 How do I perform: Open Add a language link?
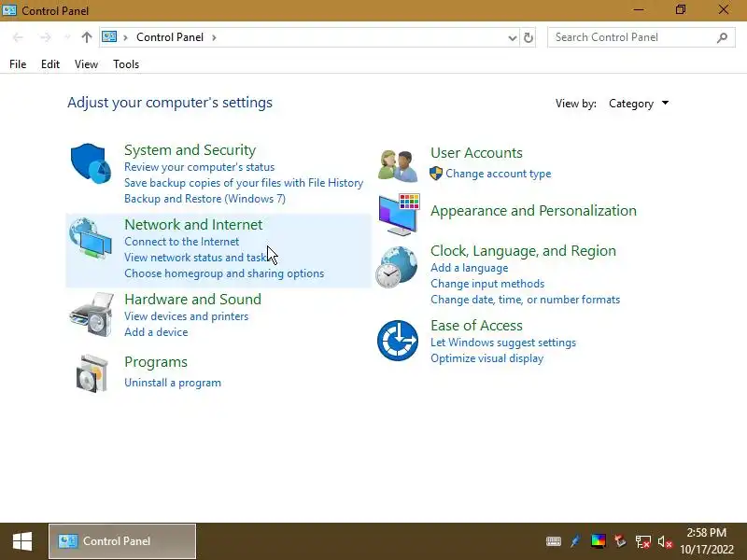[470, 268]
